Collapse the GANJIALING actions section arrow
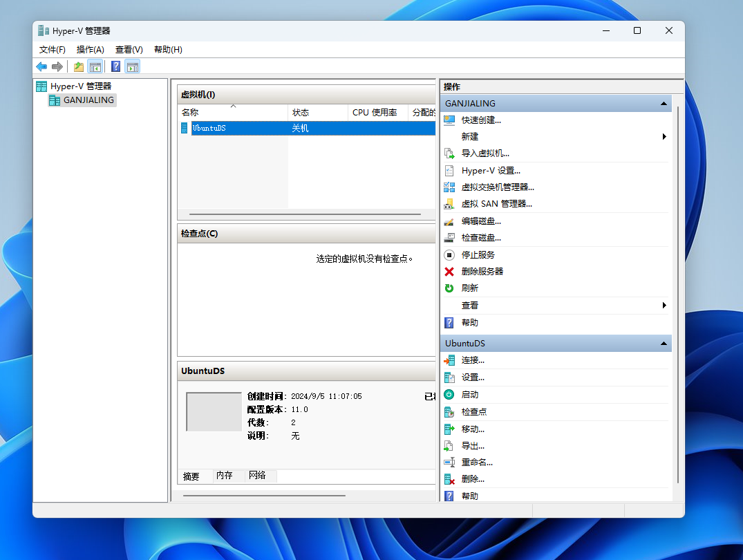 (x=664, y=104)
